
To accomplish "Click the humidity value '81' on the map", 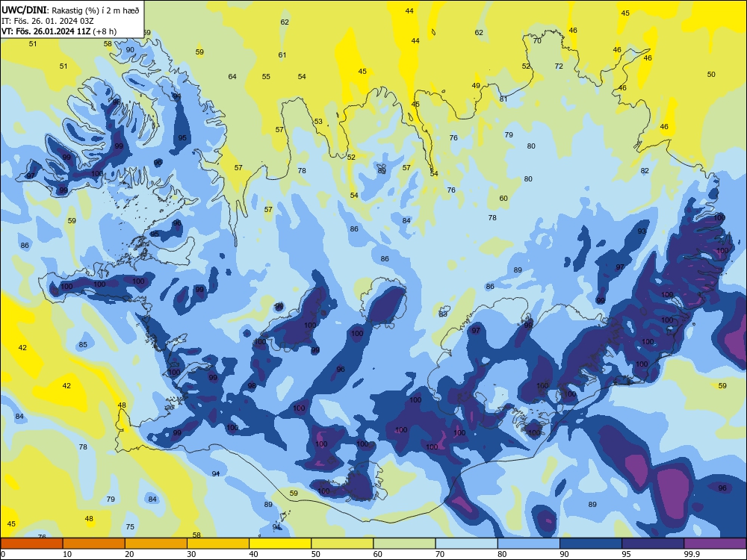I will pyautogui.click(x=503, y=99).
